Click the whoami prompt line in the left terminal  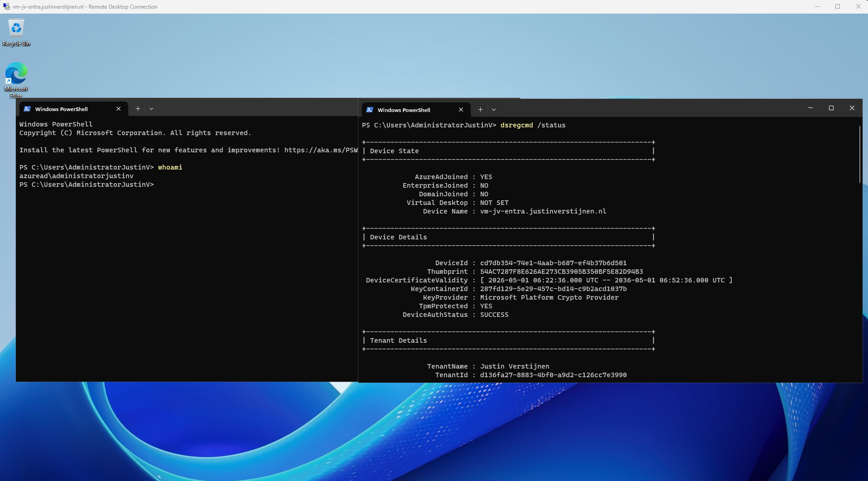pyautogui.click(x=101, y=167)
